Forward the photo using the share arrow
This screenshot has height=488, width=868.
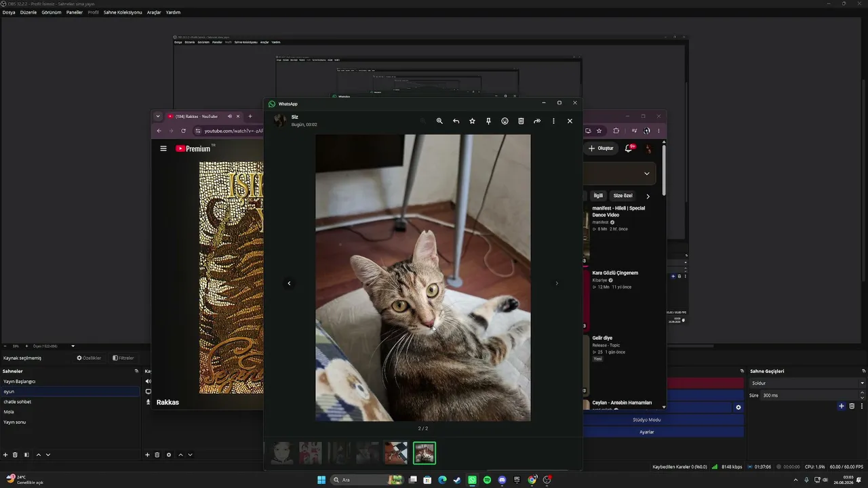pos(537,121)
